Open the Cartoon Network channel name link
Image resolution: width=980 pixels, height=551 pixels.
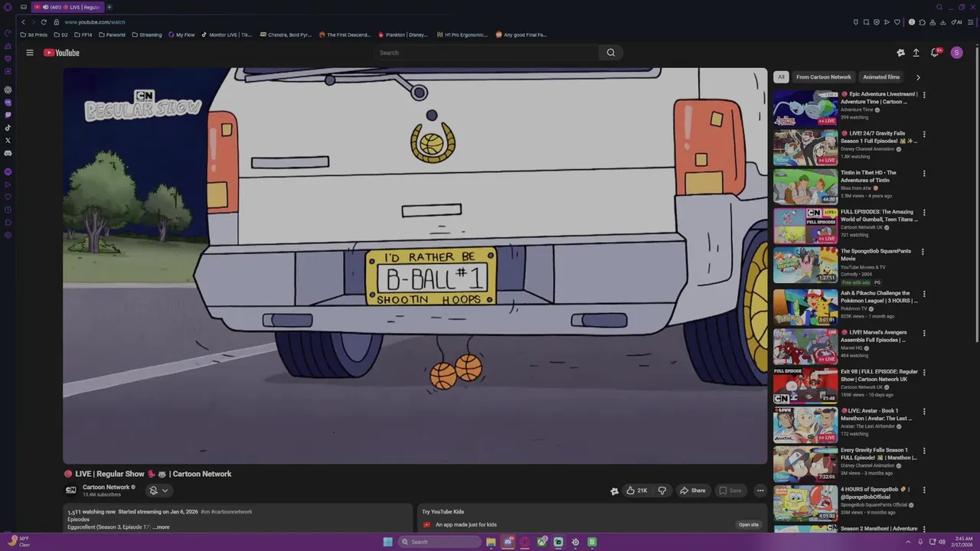pyautogui.click(x=106, y=487)
